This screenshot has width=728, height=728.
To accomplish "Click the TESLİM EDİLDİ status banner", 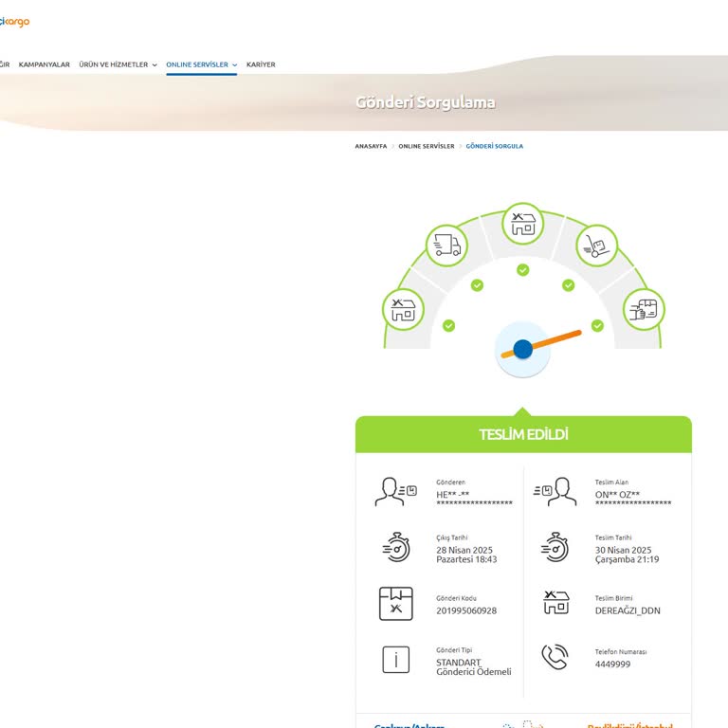I will [x=523, y=434].
